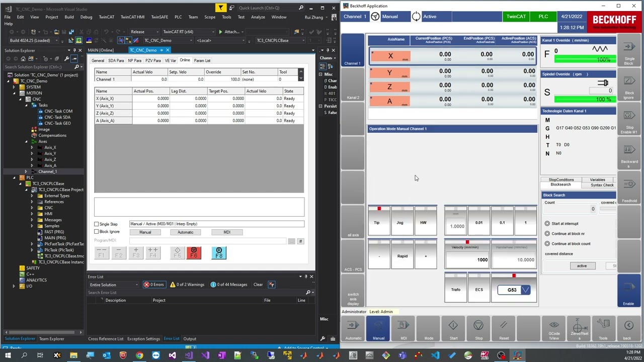
Task: Toggle the Rapid traverse button
Action: pos(402,254)
